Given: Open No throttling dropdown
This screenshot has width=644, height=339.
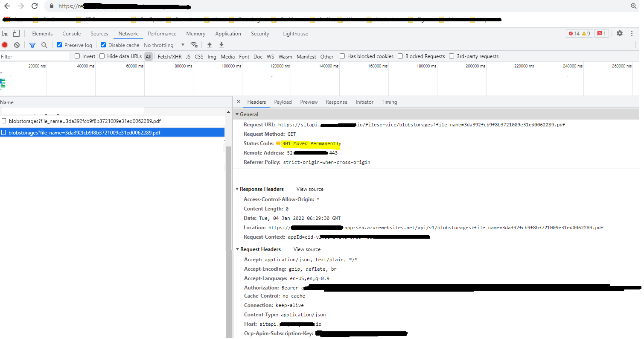Looking at the screenshot, I should 164,45.
